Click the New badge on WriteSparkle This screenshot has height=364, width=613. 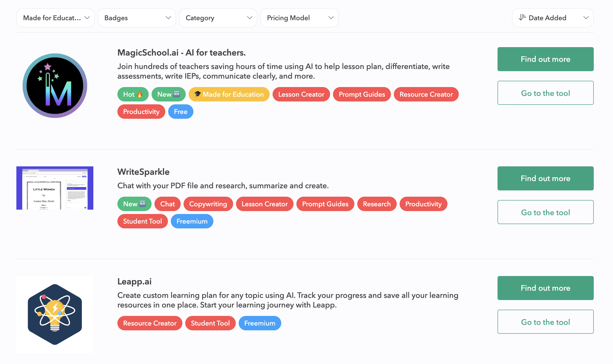134,204
